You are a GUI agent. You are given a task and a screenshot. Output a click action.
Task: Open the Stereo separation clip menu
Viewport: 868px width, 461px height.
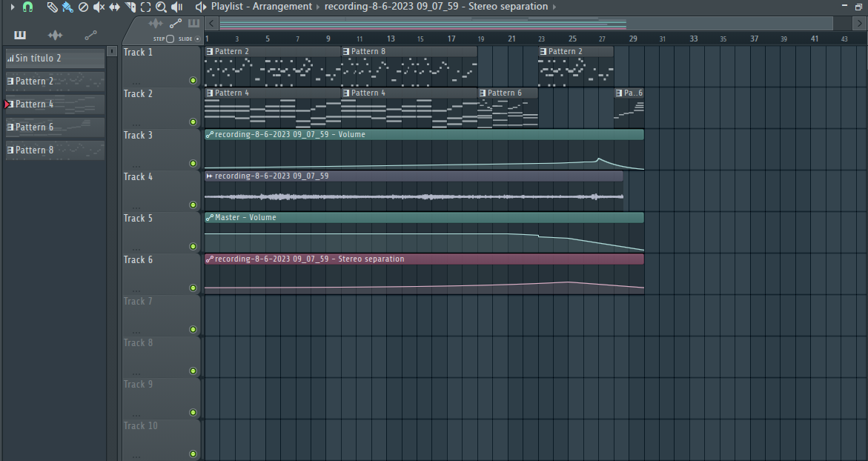pos(209,259)
